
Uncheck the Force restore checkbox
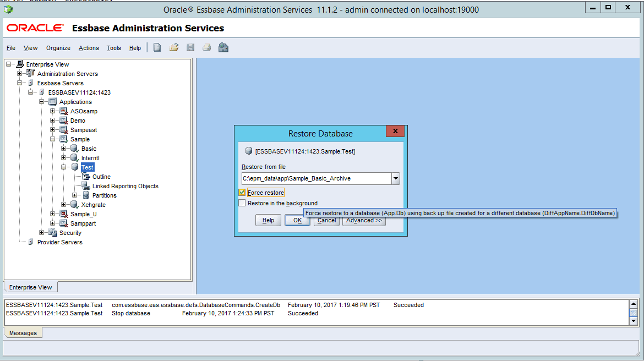242,192
